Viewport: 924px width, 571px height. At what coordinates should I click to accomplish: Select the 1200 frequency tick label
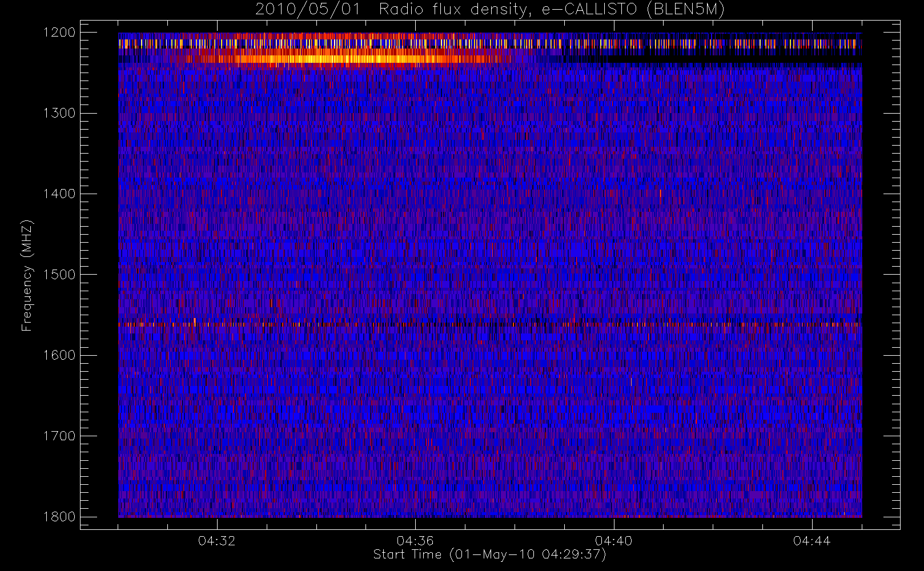click(x=59, y=33)
